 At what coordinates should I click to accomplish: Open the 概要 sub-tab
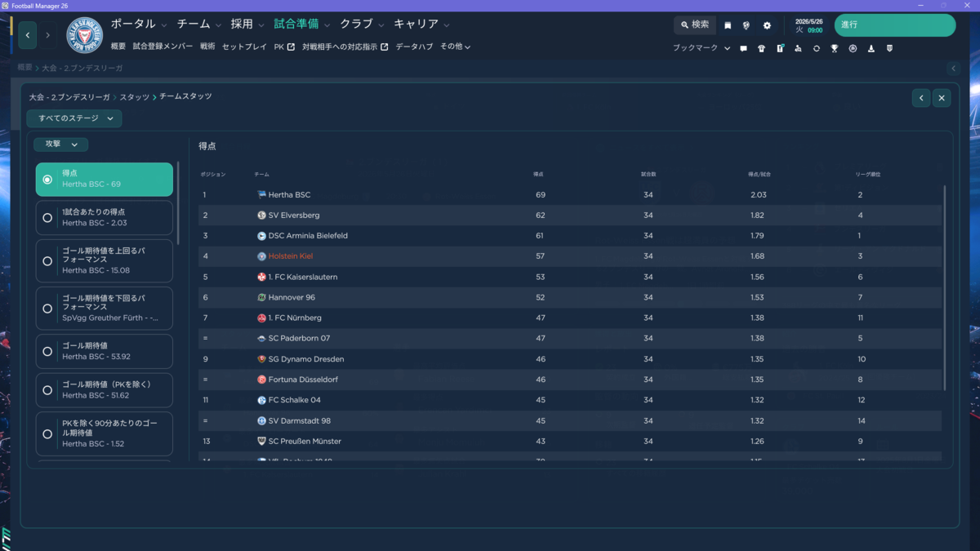(x=118, y=47)
